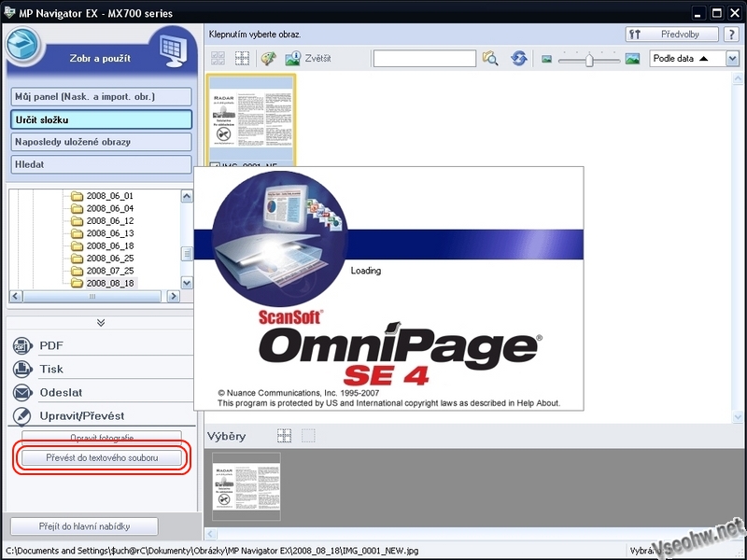The image size is (747, 560).
Task: Click the deselect icon in Výběry bar
Action: 308,436
